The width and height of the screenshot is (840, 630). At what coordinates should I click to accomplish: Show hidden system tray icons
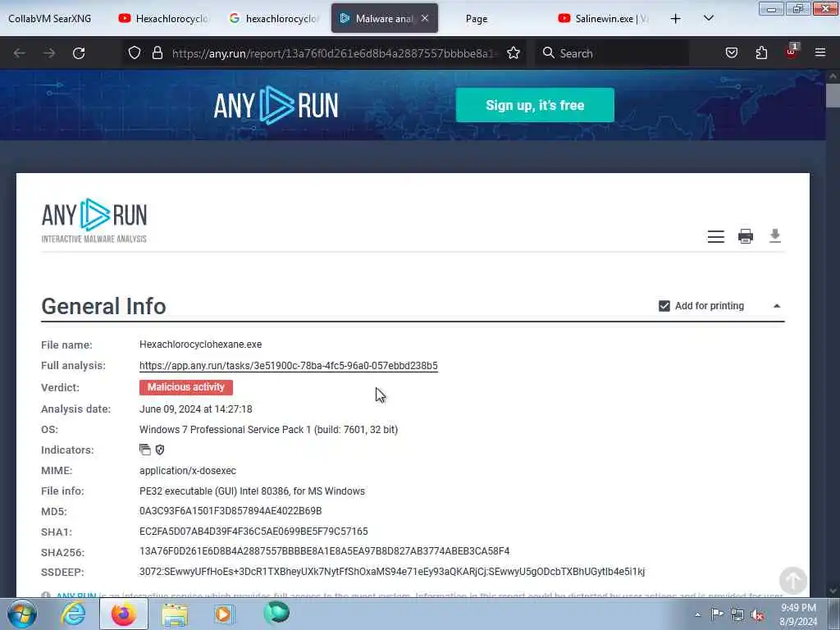[x=697, y=614]
